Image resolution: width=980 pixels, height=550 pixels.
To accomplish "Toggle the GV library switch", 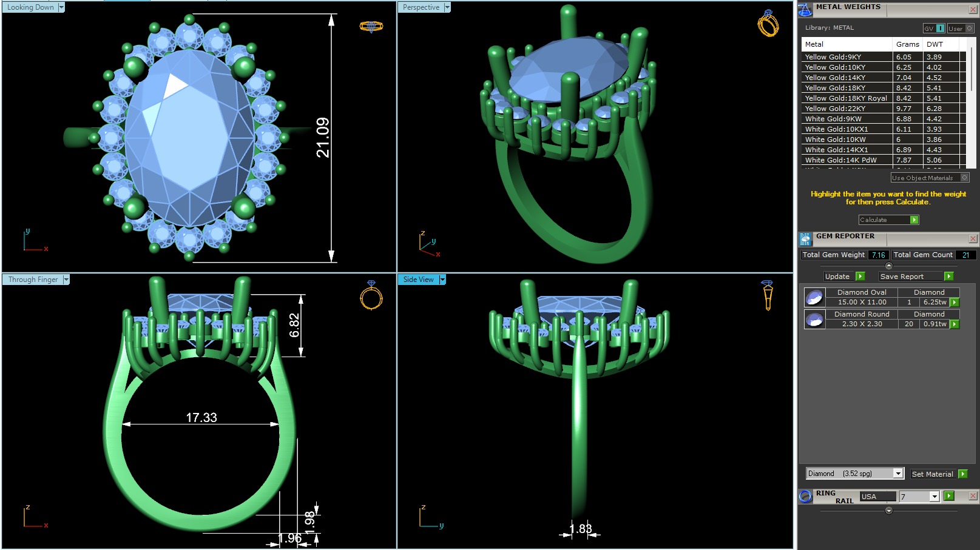I will (x=934, y=29).
